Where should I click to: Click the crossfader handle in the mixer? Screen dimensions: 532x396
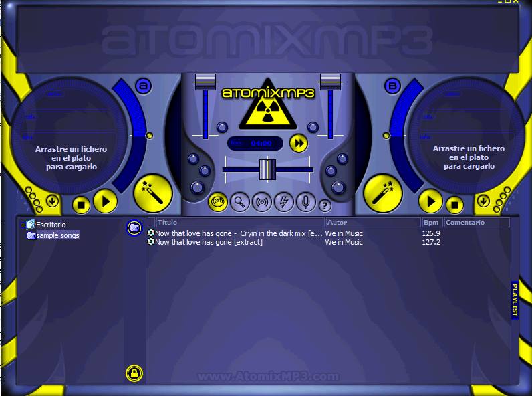(268, 169)
